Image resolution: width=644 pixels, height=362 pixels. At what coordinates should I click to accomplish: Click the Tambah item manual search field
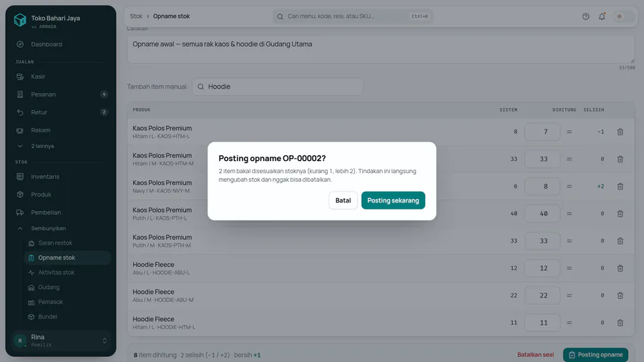point(278,87)
